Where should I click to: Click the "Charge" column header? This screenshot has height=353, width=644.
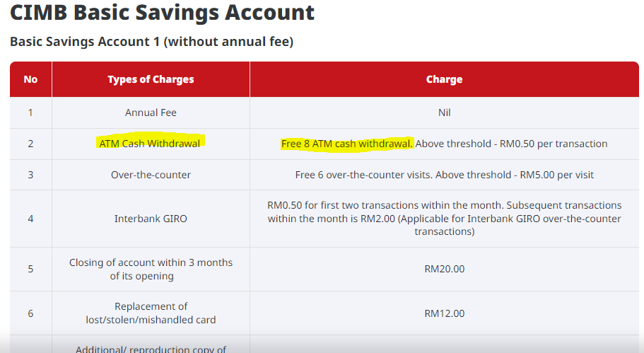pyautogui.click(x=444, y=79)
